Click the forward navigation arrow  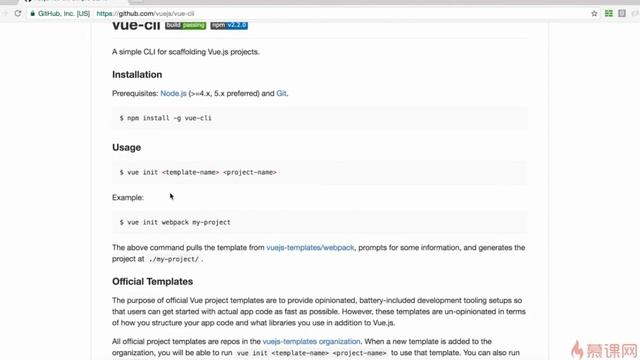click(x=4, y=13)
